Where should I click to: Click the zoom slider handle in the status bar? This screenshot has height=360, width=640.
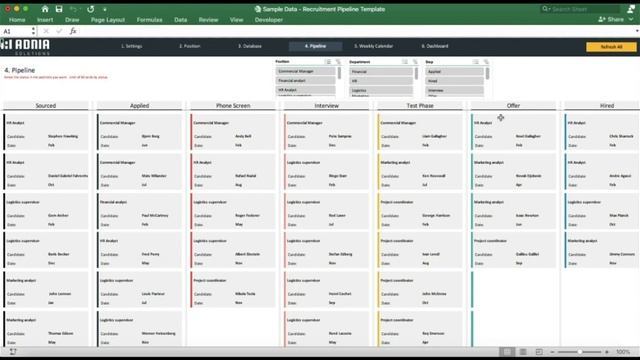point(579,352)
